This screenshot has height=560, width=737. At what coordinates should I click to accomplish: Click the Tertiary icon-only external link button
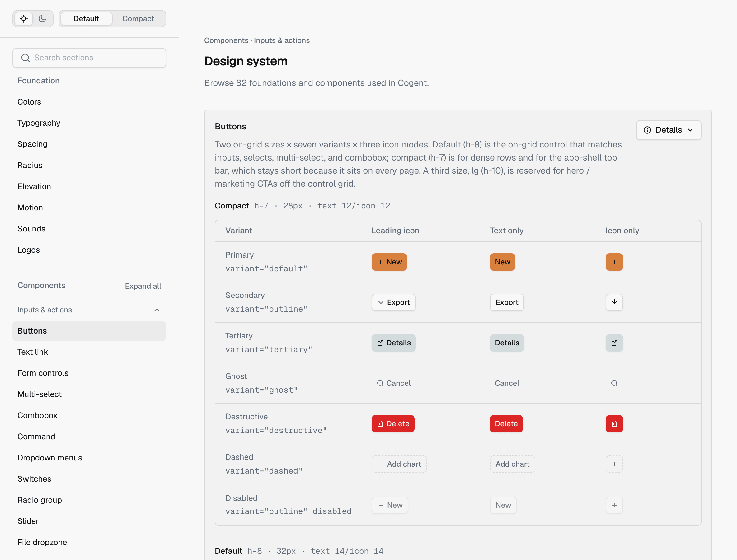point(614,343)
